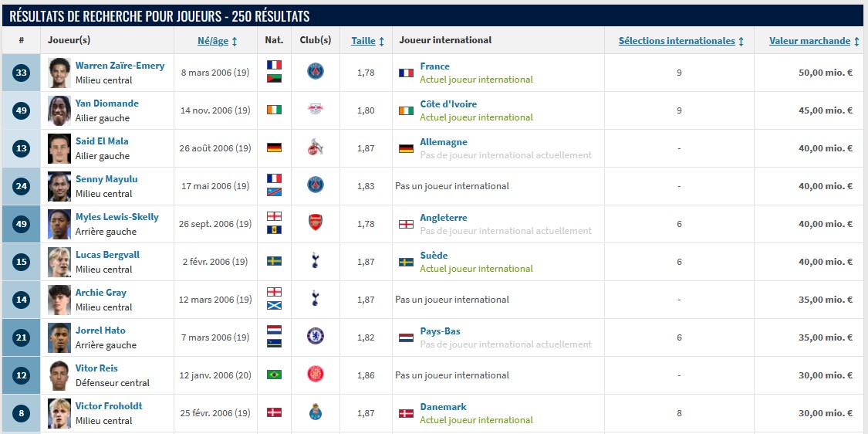Click Said El Mala's portrait thumbnail

click(59, 147)
